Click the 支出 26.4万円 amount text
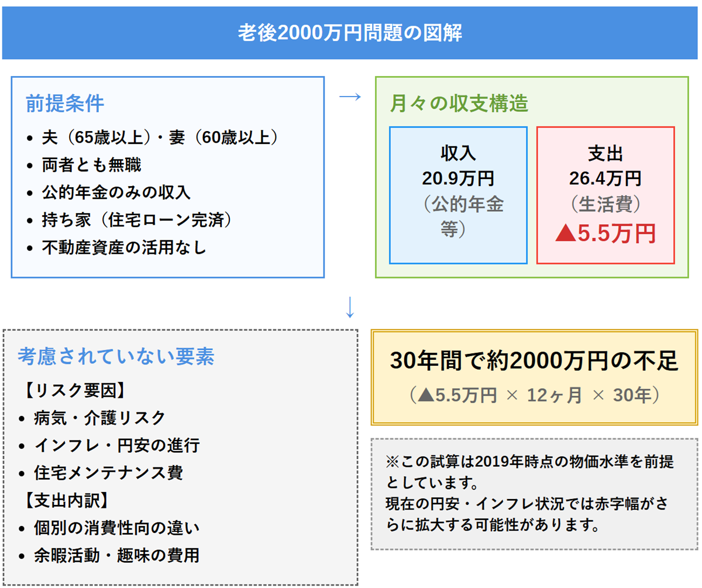Screen dimensions: 702x588 click(605, 177)
